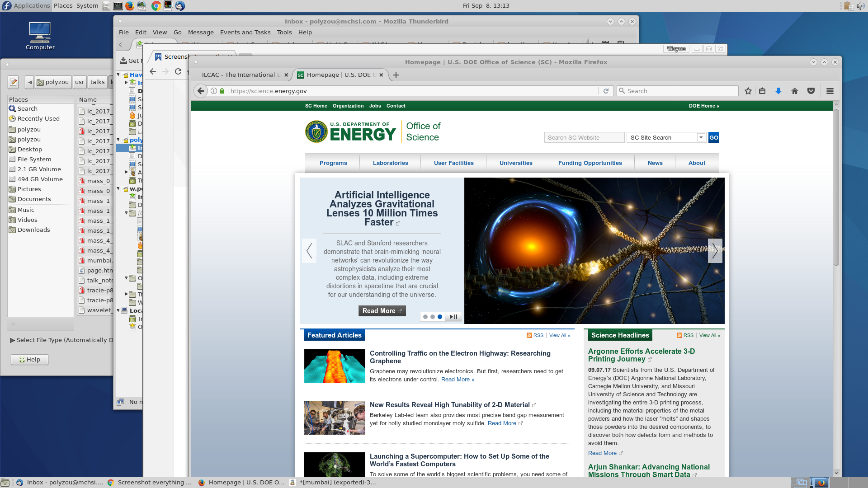Click the file dialog's edit path icon
The image size is (868, 488).
point(13,82)
